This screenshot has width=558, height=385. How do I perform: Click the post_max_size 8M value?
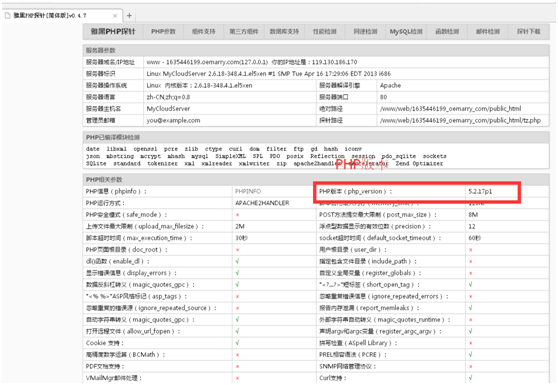click(x=473, y=215)
